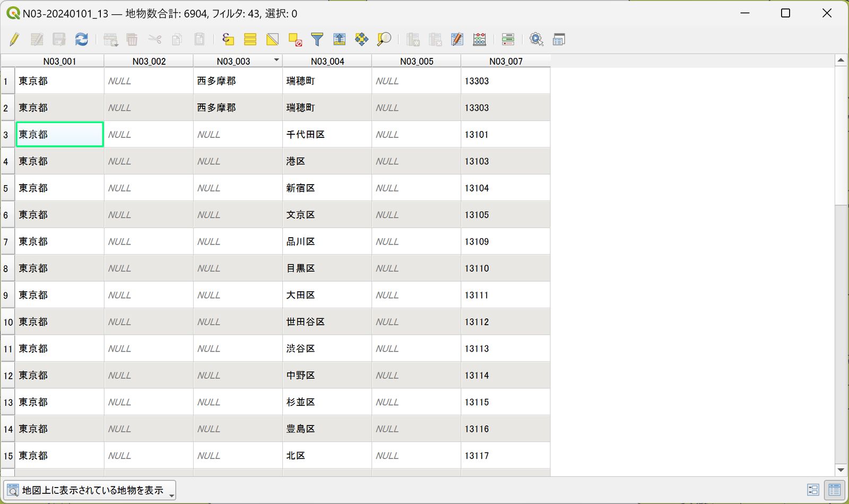
Task: Toggle multi edit mode
Action: pos(37,39)
